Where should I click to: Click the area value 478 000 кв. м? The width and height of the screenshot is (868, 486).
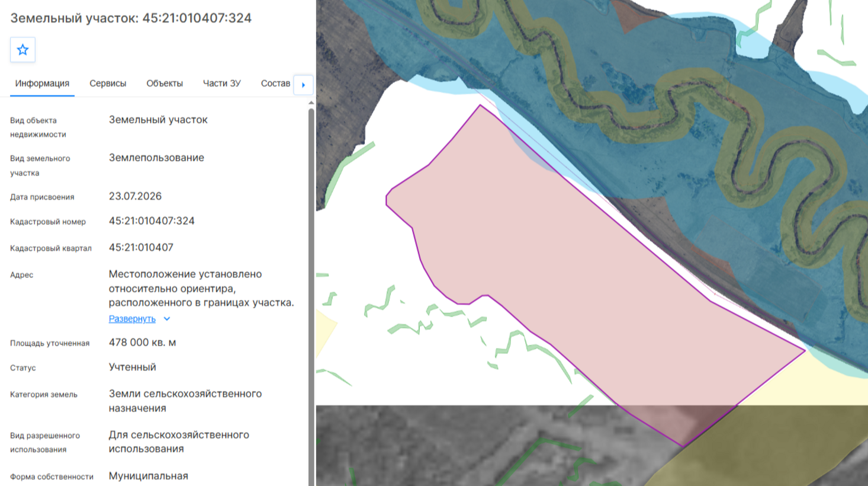pos(142,343)
